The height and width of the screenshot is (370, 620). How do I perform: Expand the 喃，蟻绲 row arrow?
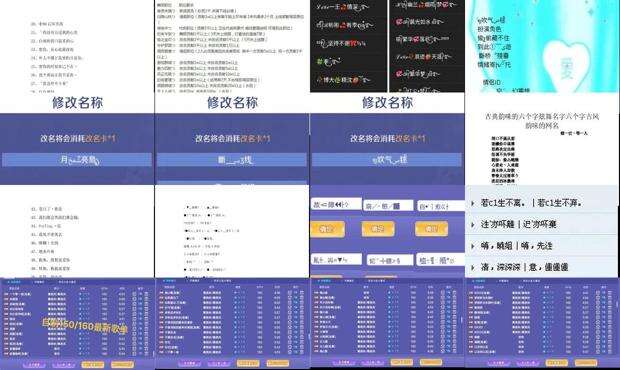click(x=473, y=246)
